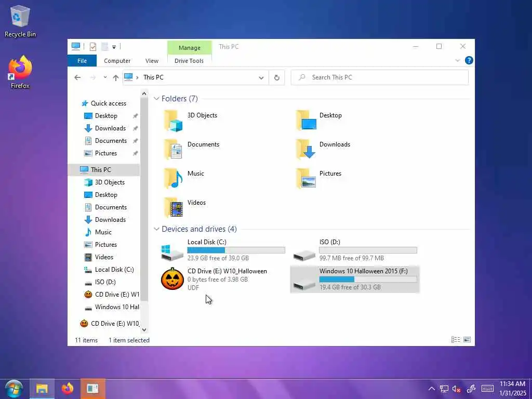This screenshot has height=399, width=532.
Task: Select the Local Disk (C:) drive icon
Action: tap(172, 253)
